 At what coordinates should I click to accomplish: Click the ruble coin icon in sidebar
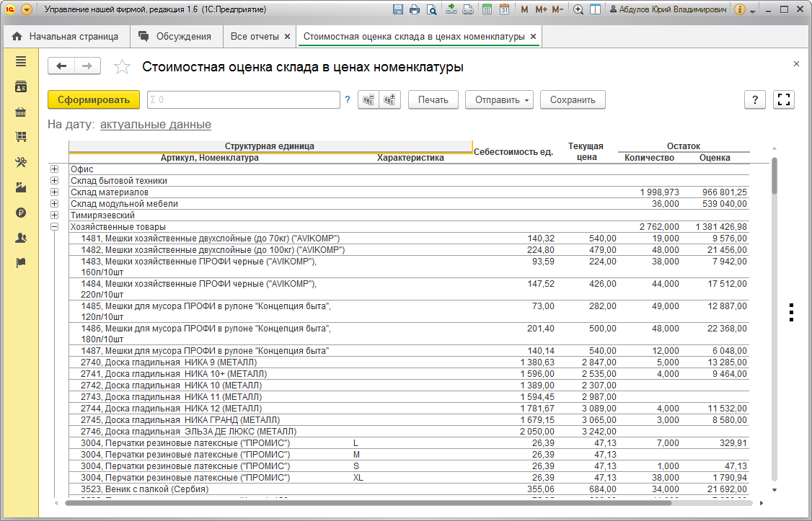click(x=21, y=213)
